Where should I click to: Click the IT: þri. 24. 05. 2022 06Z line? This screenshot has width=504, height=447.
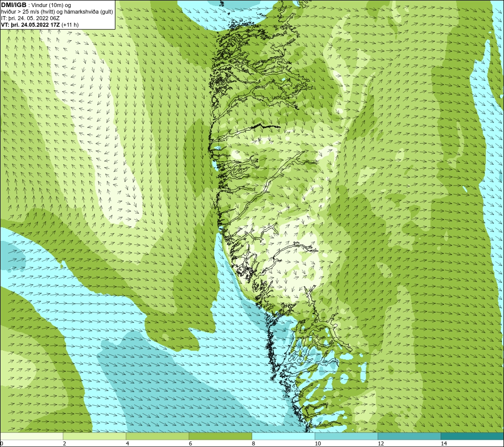coord(30,18)
